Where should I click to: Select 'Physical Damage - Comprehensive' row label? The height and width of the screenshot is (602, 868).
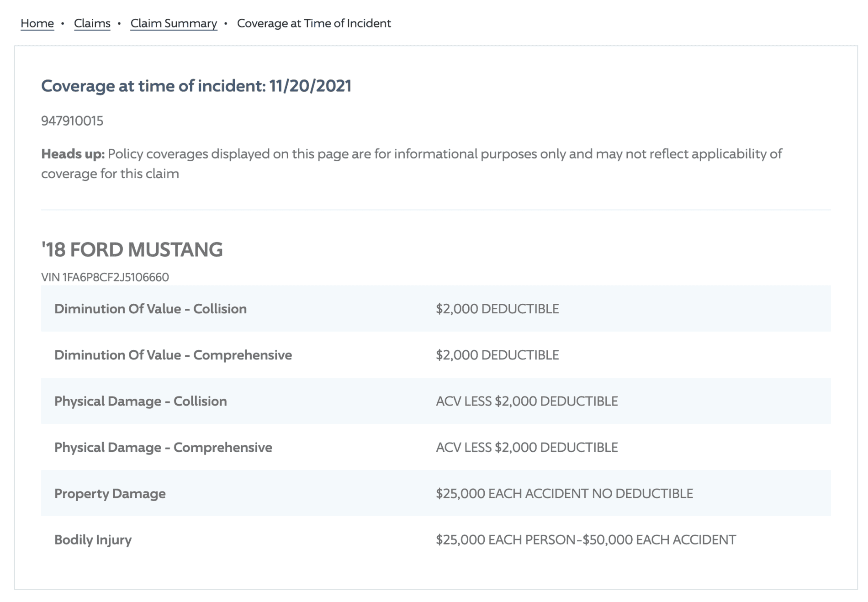pos(163,447)
